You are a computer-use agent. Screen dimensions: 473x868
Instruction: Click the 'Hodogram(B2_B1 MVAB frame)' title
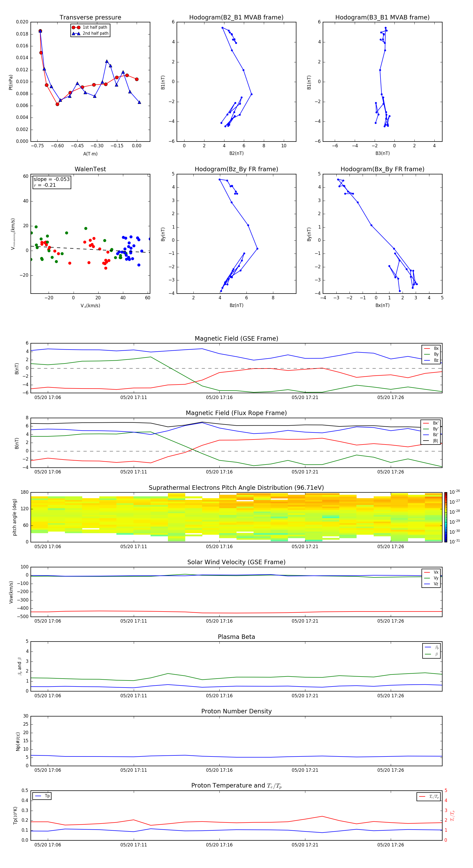tap(236, 18)
